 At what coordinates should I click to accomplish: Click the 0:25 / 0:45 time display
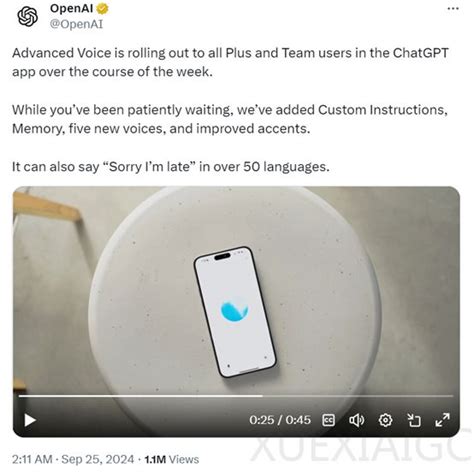tap(280, 420)
